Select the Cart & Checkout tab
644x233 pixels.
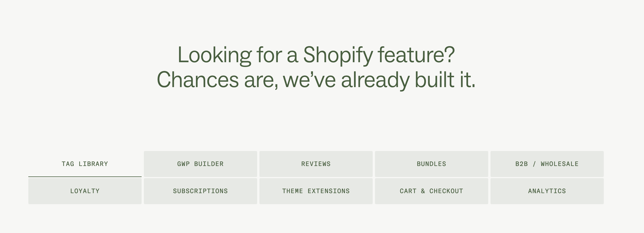431,191
